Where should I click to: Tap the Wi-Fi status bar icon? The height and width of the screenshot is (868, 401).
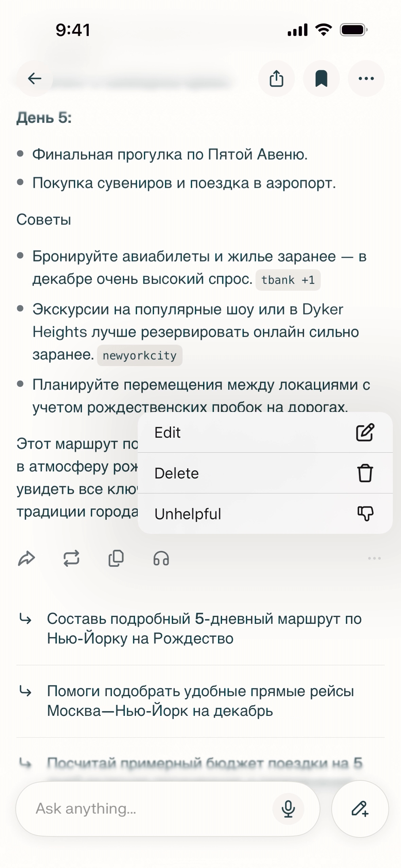pyautogui.click(x=324, y=30)
